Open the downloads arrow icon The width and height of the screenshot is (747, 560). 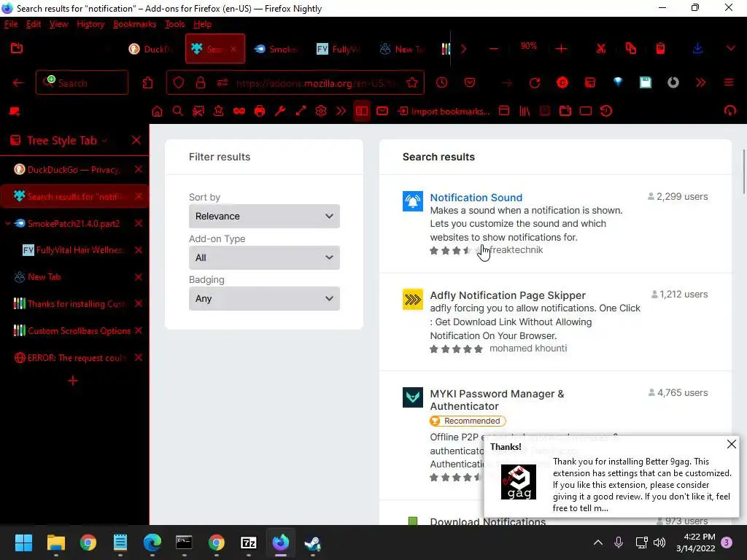697,48
